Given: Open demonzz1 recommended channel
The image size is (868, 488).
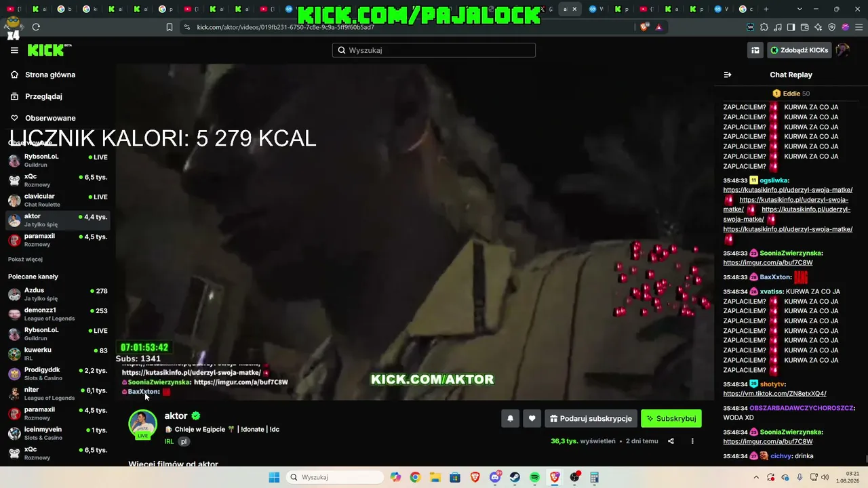Looking at the screenshot, I should [58, 314].
